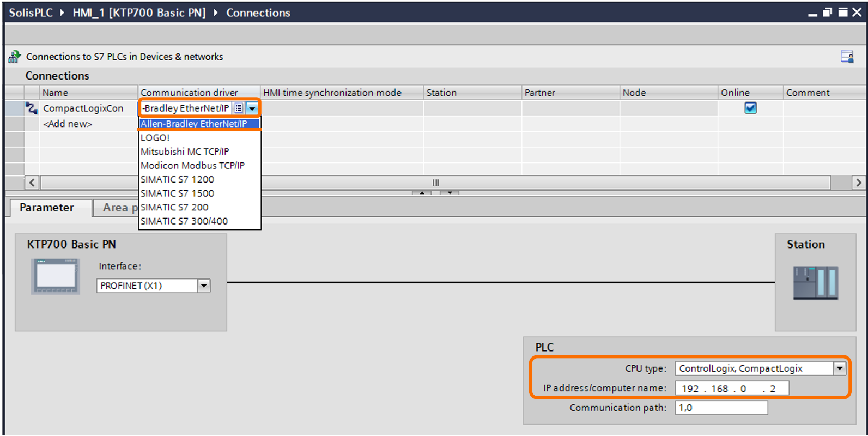Choose SIMATIC S7 1500 driver
Image resolution: width=868 pixels, height=436 pixels.
[x=199, y=193]
